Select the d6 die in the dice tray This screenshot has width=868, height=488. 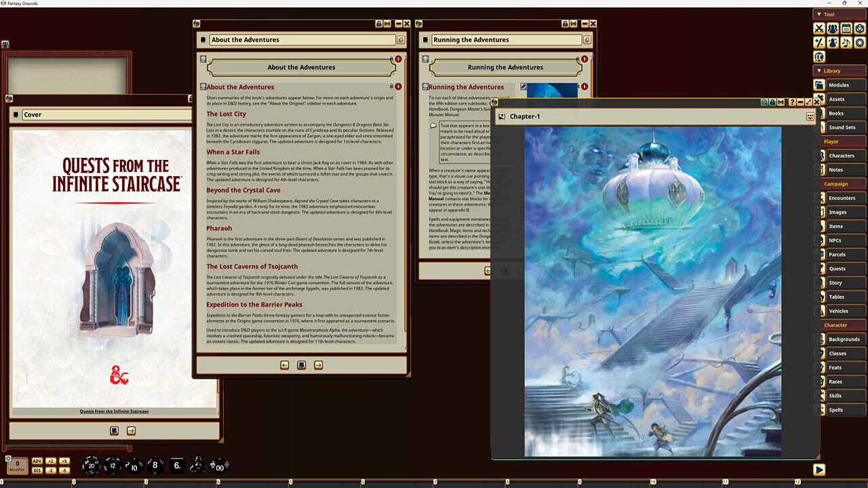(x=177, y=464)
